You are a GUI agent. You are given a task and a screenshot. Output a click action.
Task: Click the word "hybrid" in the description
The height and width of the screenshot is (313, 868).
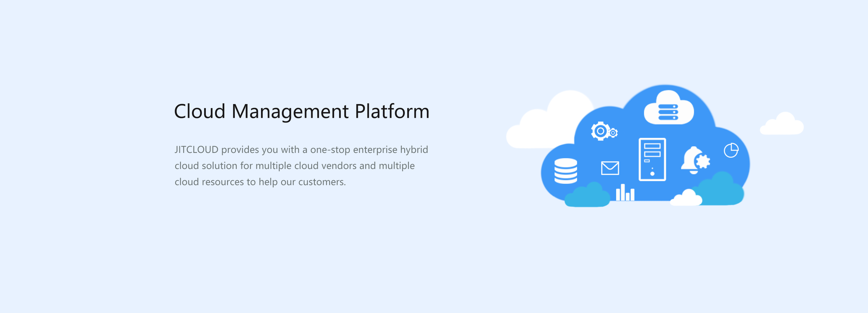[x=414, y=150]
